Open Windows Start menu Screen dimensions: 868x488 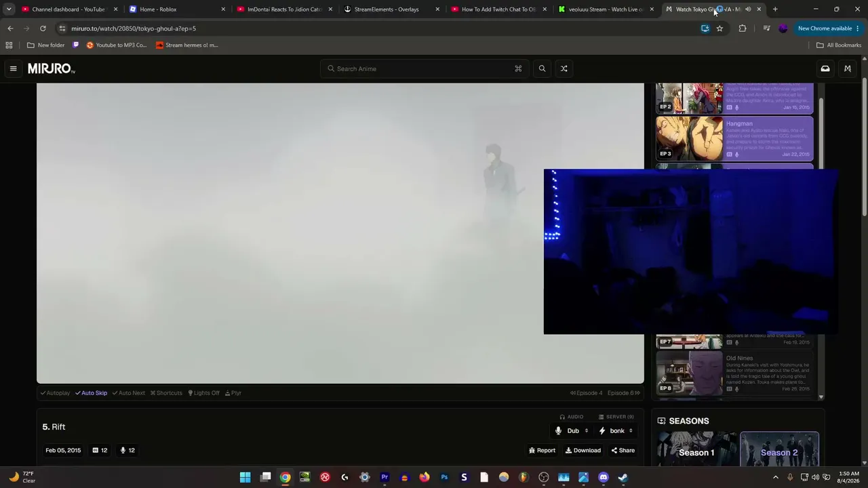[x=245, y=477]
